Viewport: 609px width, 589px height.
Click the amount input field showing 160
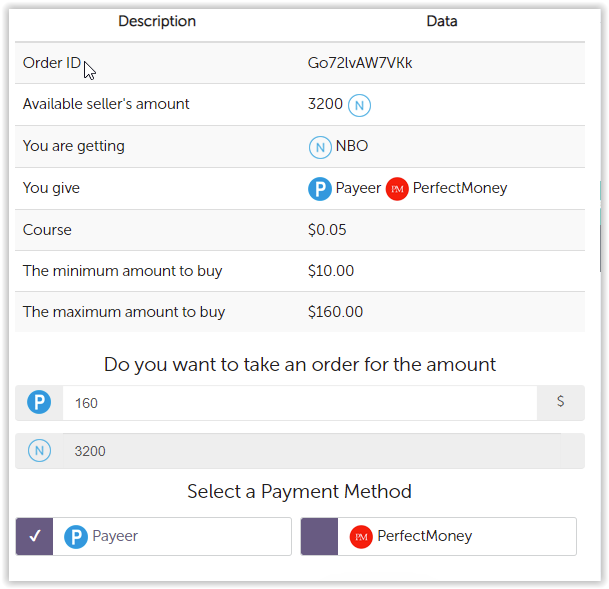point(300,403)
